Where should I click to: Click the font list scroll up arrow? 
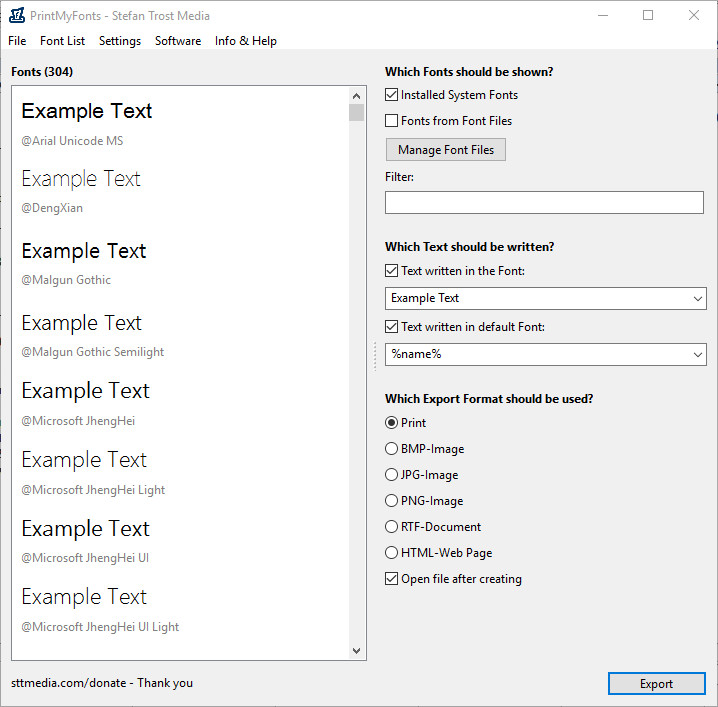coord(356,96)
